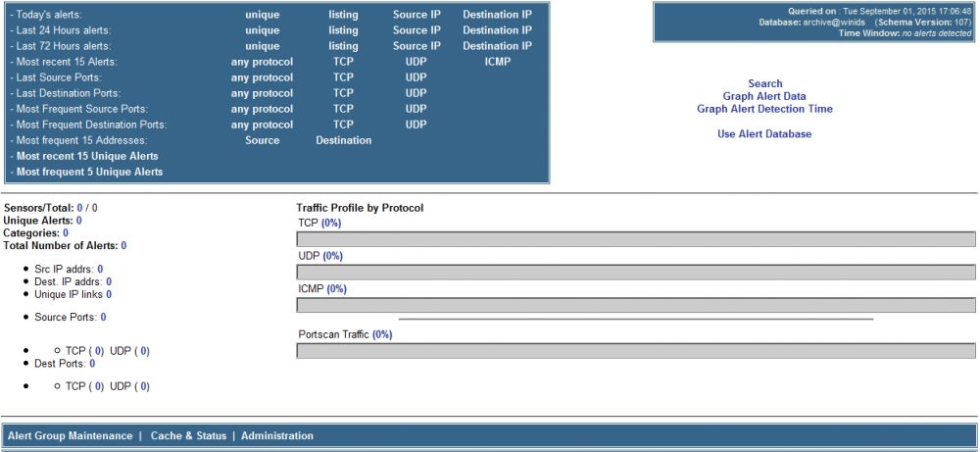The image size is (980, 452).
Task: Open the Administration menu item
Action: 277,436
